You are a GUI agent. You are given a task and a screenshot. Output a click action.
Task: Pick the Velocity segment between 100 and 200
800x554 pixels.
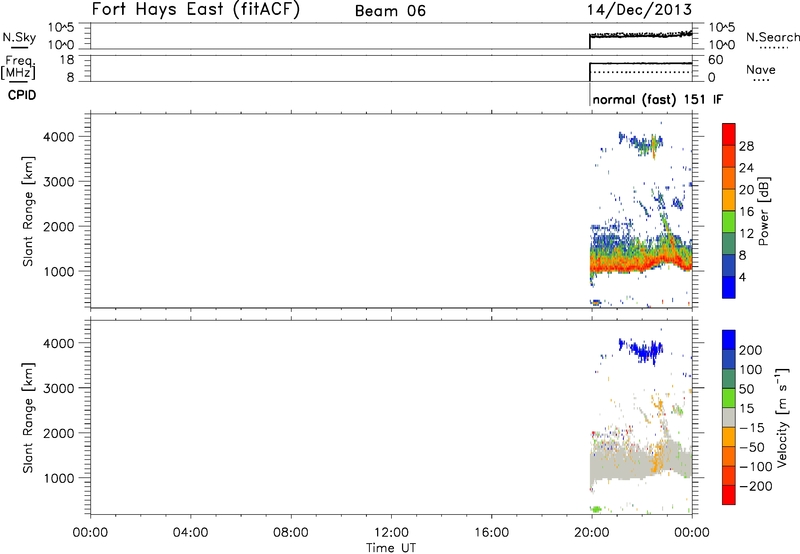(729, 359)
